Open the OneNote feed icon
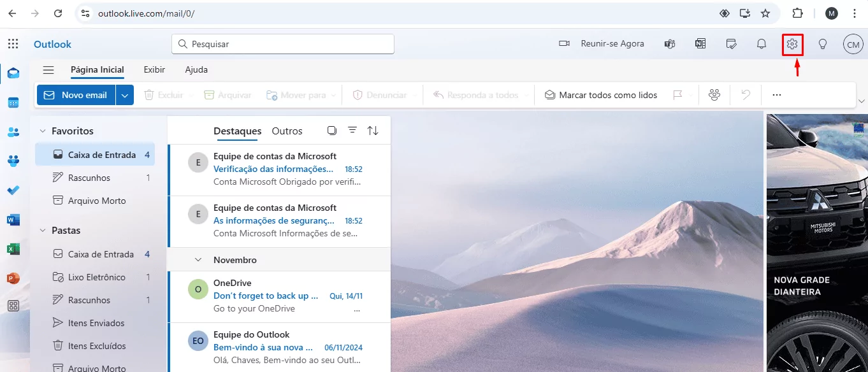The width and height of the screenshot is (868, 372). [700, 44]
